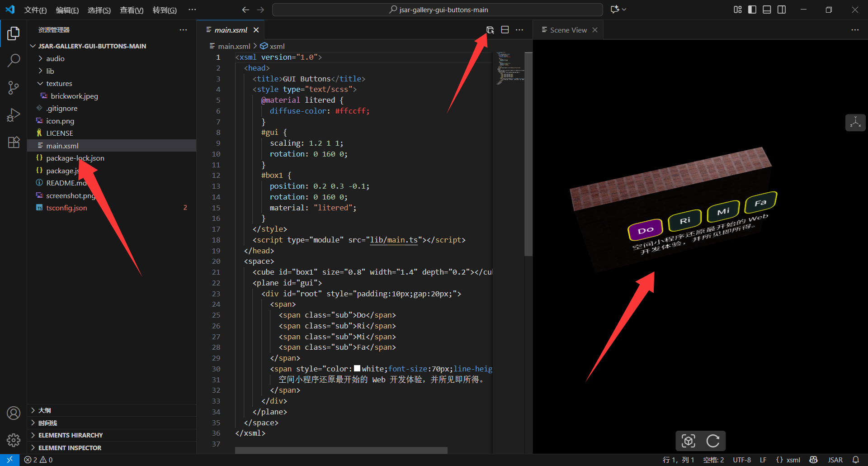Click the focus object button in Scene View
This screenshot has width=868, height=466.
[689, 441]
